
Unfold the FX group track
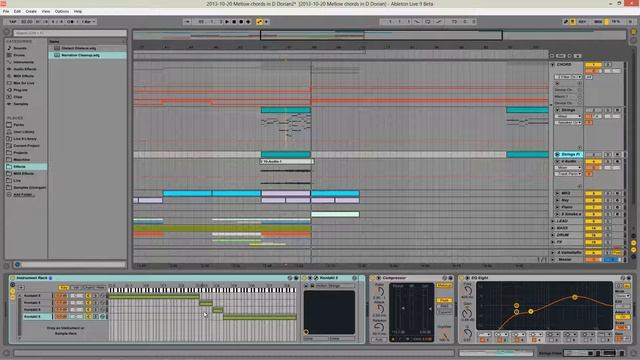[x=553, y=242]
